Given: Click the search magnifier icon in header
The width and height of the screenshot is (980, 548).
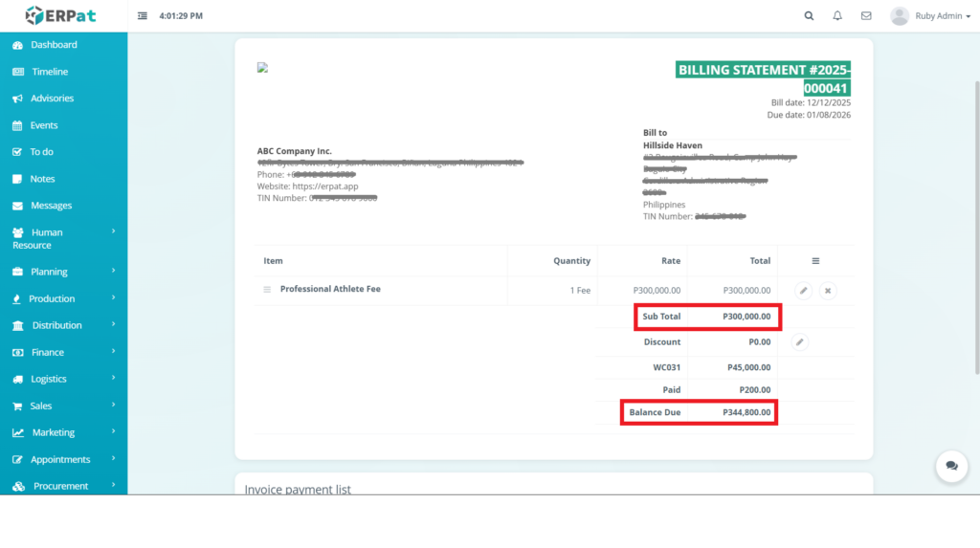Looking at the screenshot, I should coord(809,16).
